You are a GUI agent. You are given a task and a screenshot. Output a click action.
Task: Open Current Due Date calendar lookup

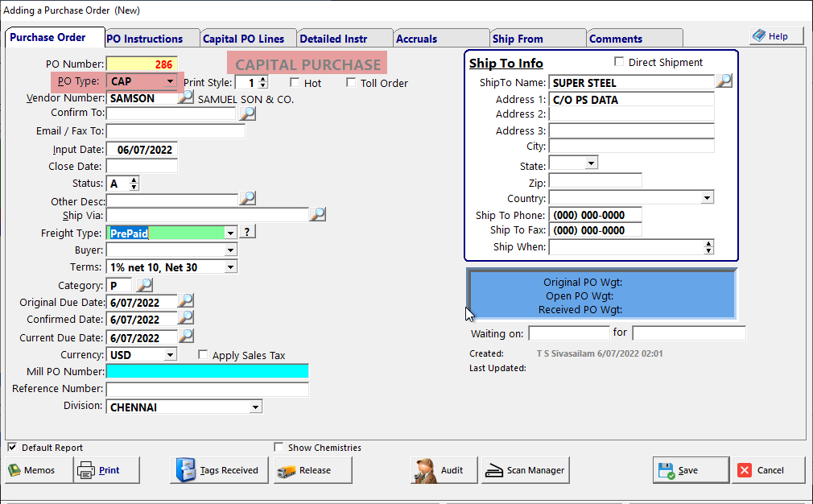(186, 337)
